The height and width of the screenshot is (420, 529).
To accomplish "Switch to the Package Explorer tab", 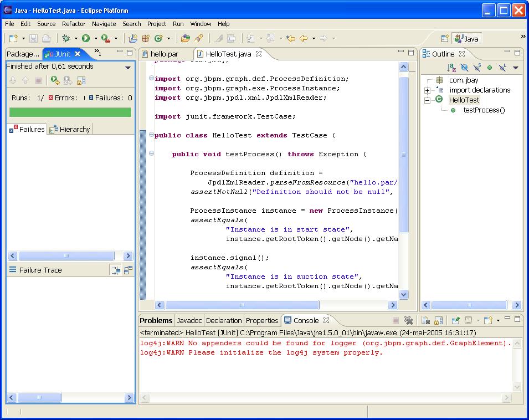I will pos(23,54).
